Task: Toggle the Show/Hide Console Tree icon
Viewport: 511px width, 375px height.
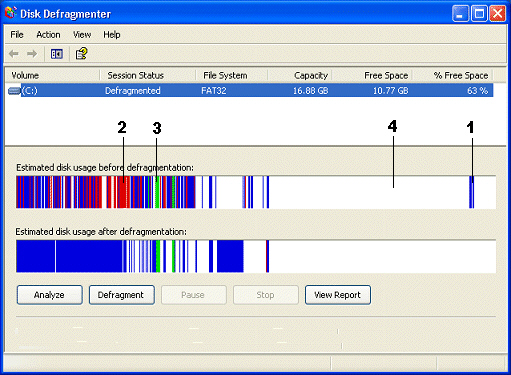Action: [x=57, y=54]
